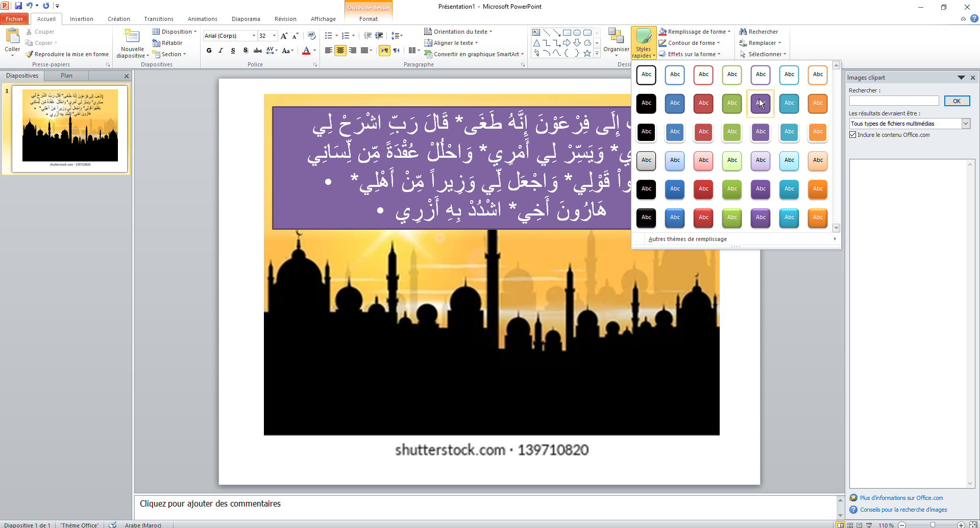980x528 pixels.
Task: Toggle center text alignment
Action: (x=340, y=51)
